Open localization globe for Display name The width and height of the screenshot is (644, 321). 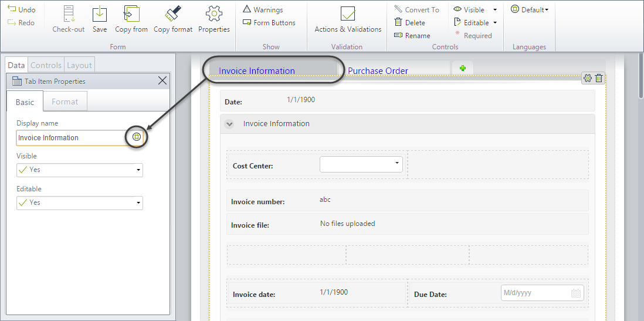coord(137,137)
